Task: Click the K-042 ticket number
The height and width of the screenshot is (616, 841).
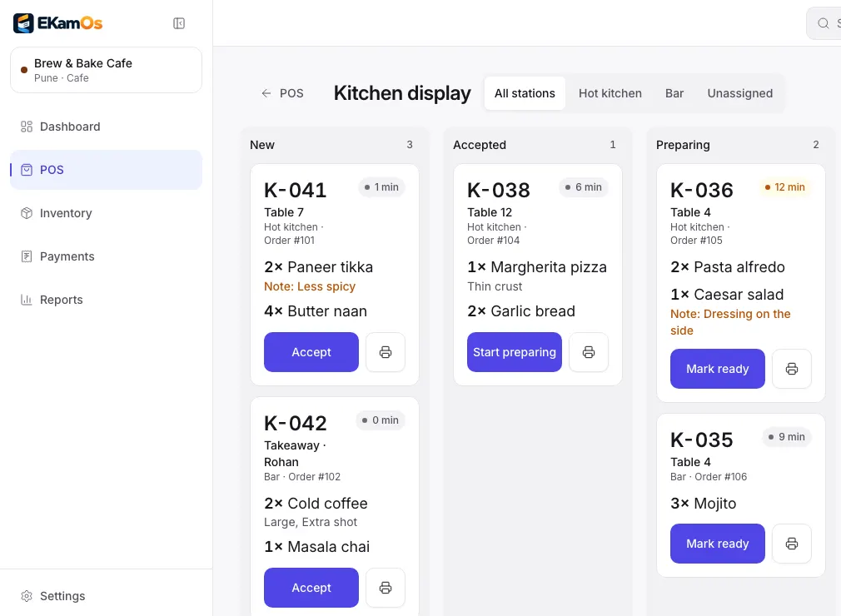Action: pyautogui.click(x=295, y=424)
